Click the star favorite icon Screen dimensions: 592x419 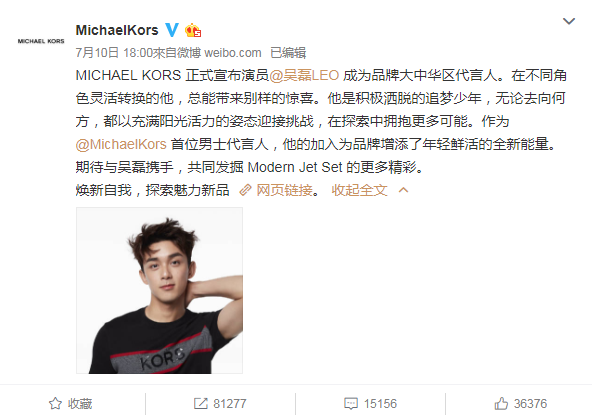(x=55, y=404)
